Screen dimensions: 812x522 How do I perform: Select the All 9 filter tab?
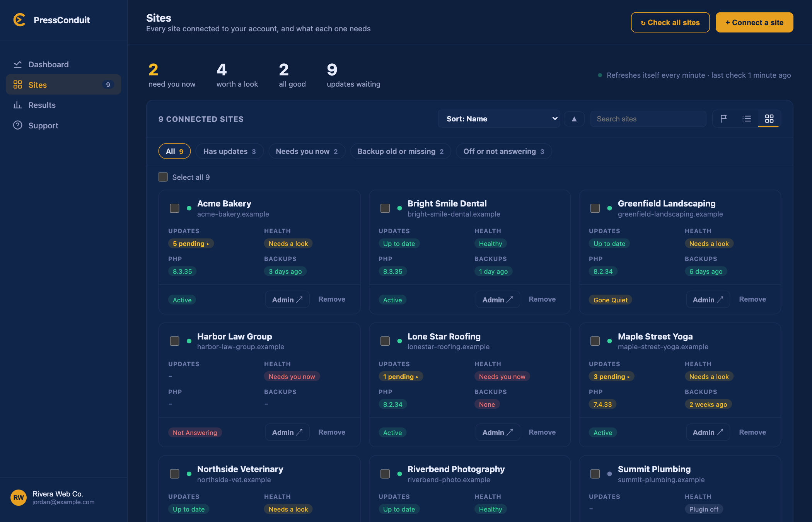pyautogui.click(x=174, y=151)
